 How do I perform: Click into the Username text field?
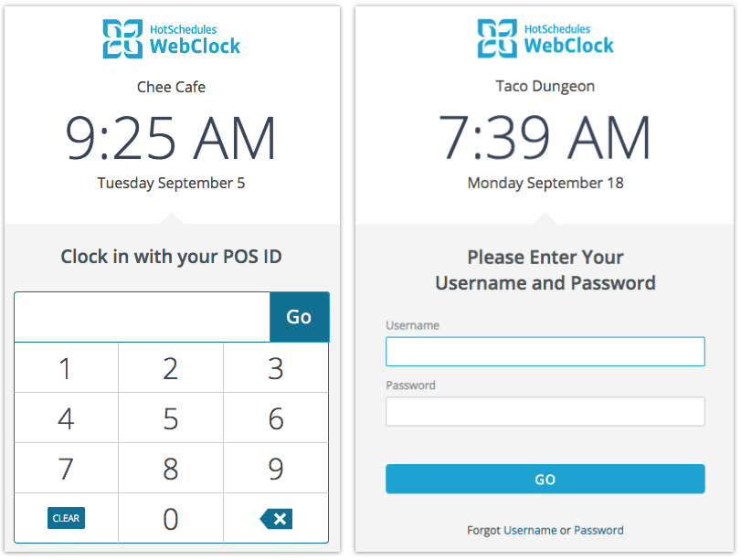tap(545, 352)
